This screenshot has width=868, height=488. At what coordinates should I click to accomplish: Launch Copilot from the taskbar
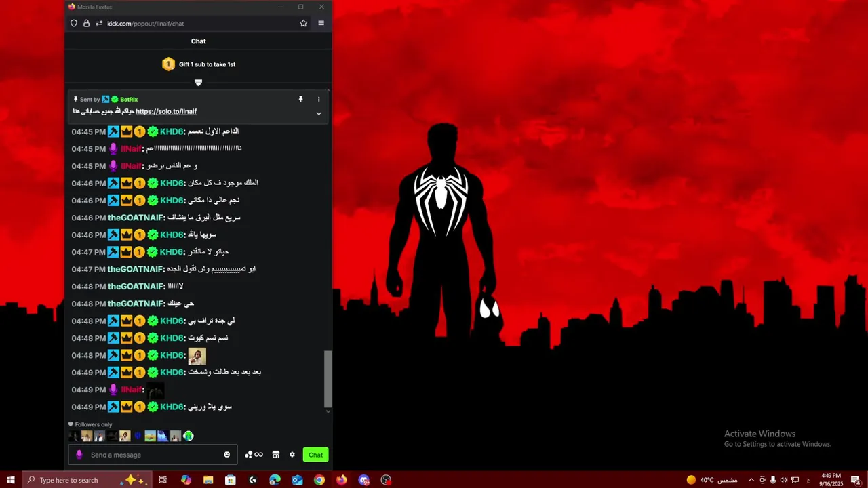tap(186, 480)
